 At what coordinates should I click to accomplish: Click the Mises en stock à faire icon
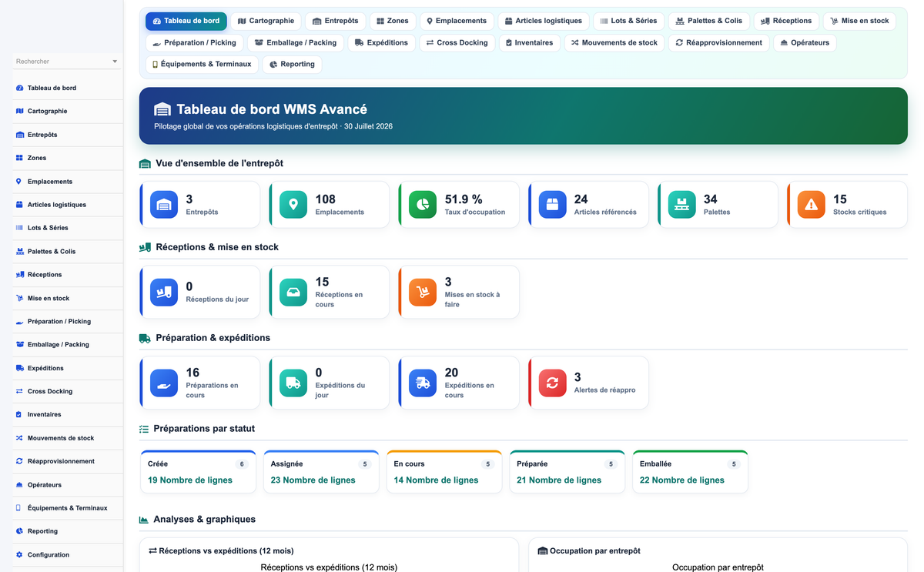coord(422,293)
